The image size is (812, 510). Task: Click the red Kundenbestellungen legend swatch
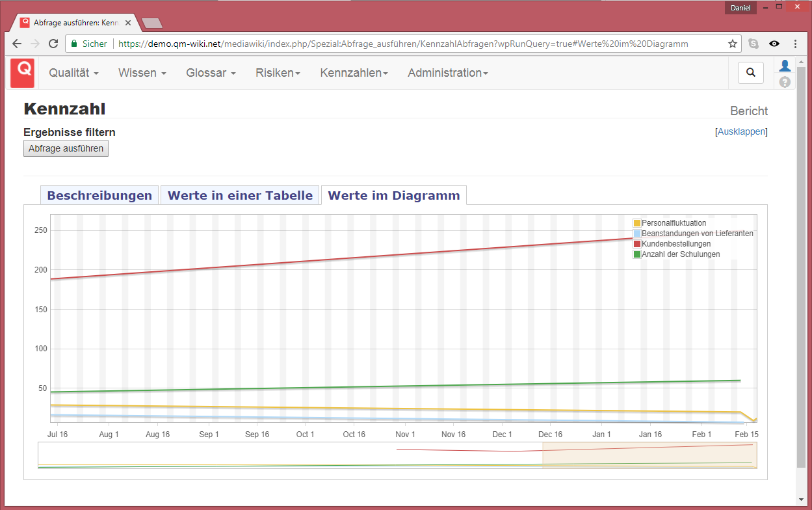tap(637, 244)
